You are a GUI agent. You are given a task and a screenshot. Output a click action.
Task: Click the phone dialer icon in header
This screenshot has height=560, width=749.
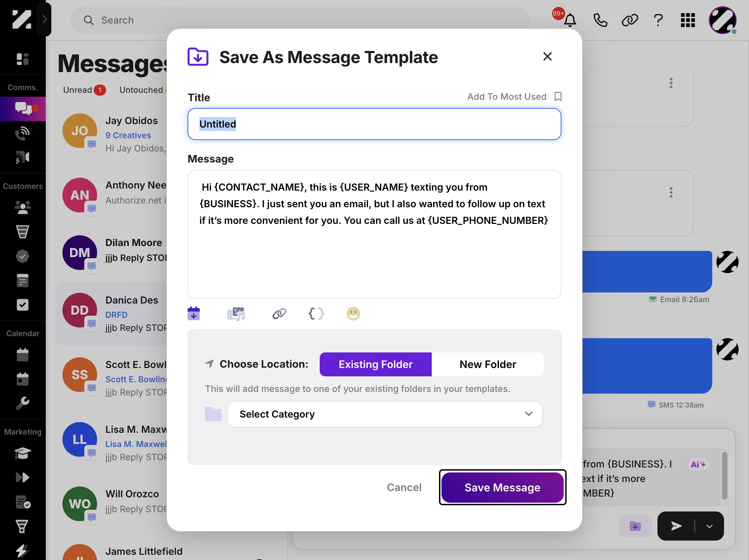coord(600,20)
